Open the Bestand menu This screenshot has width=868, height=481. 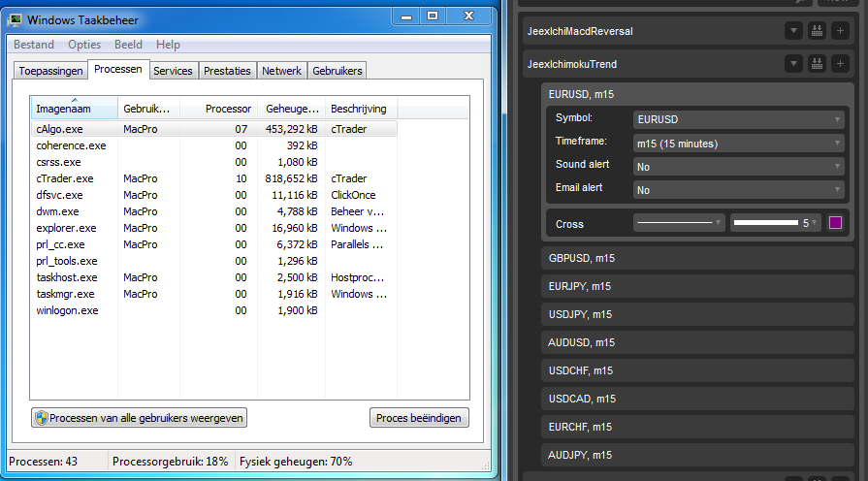pos(34,45)
